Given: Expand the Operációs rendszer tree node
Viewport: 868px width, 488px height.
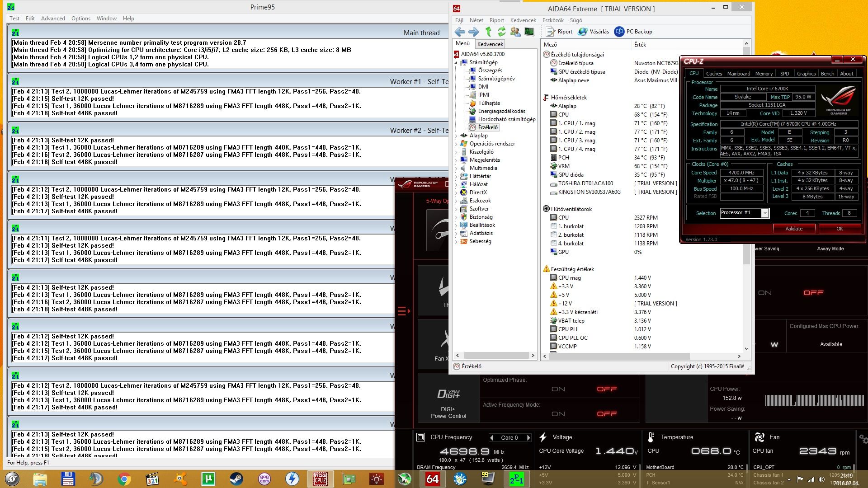Looking at the screenshot, I should (x=456, y=144).
